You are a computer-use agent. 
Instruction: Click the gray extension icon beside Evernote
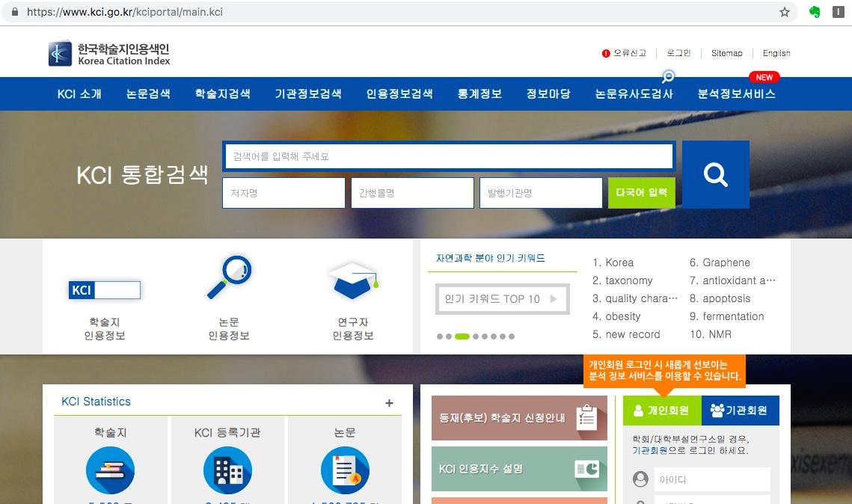(839, 12)
